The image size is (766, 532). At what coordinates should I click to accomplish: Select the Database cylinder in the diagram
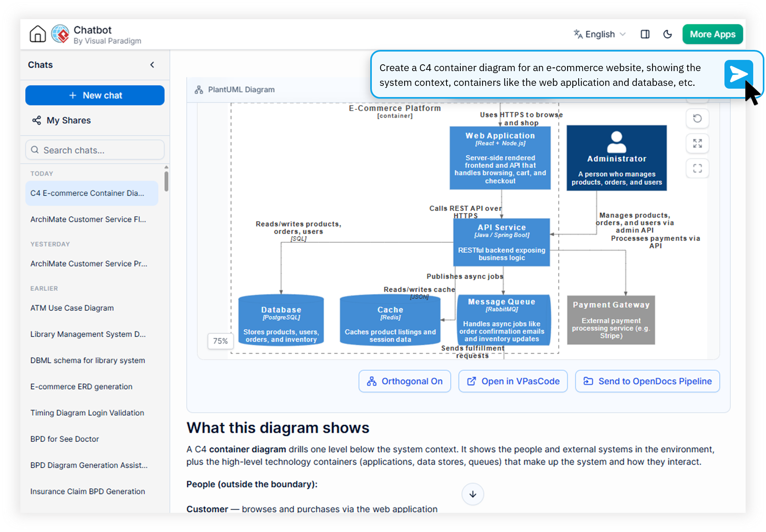[281, 320]
